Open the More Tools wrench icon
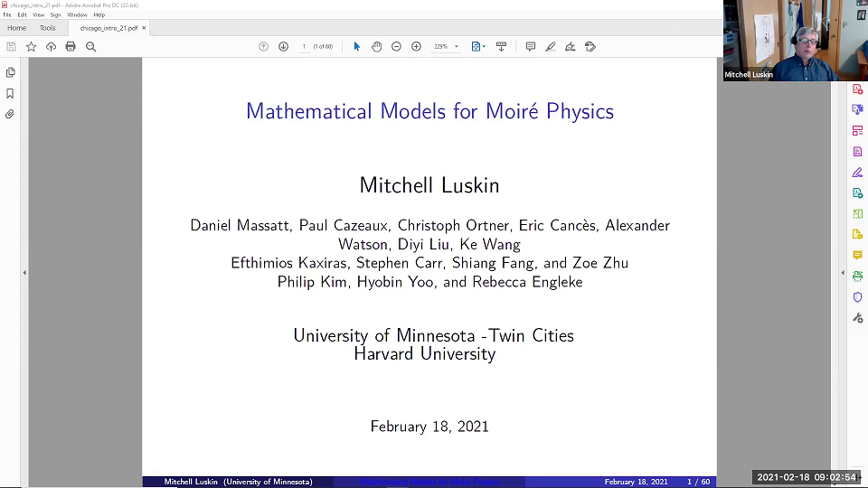The height and width of the screenshot is (488, 868). pyautogui.click(x=857, y=318)
